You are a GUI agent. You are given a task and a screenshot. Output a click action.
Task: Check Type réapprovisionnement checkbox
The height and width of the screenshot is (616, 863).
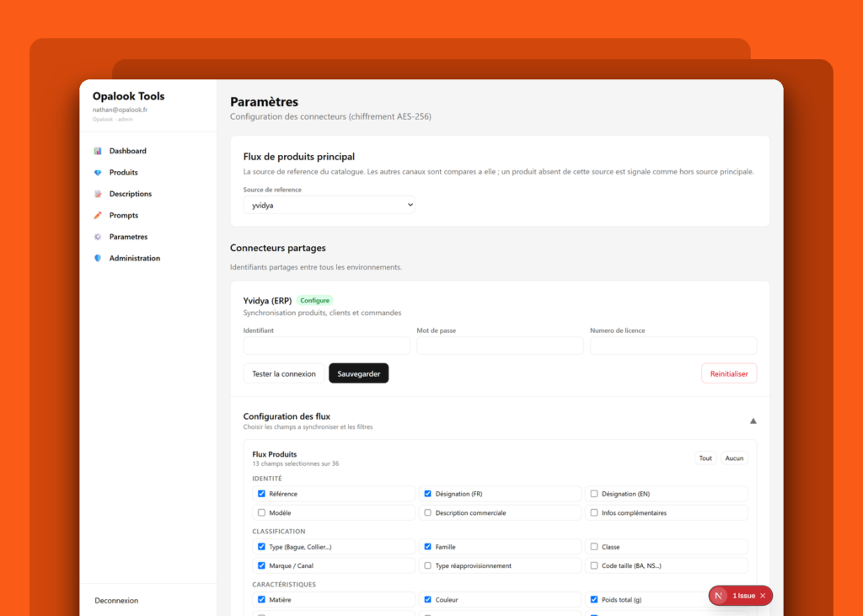click(427, 565)
